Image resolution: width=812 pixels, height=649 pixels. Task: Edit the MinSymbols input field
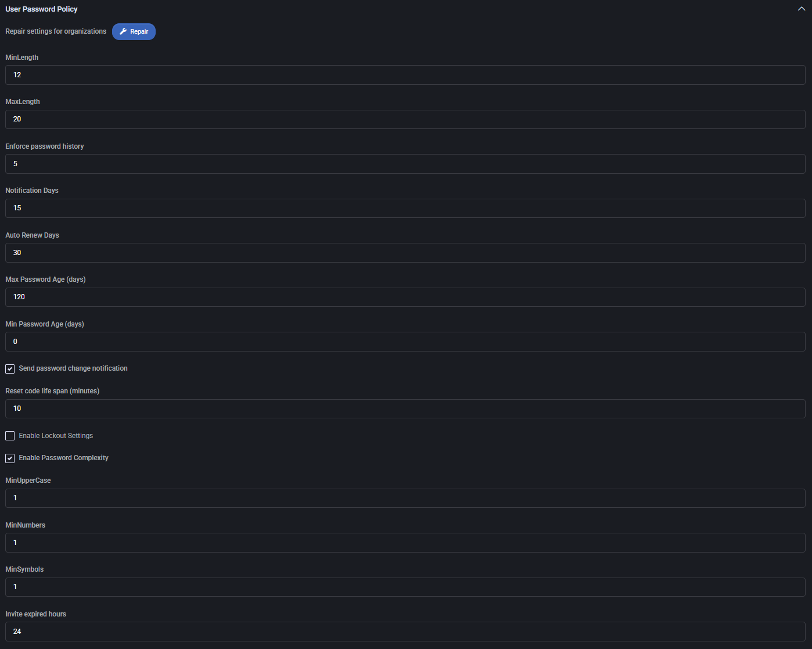[x=405, y=587]
